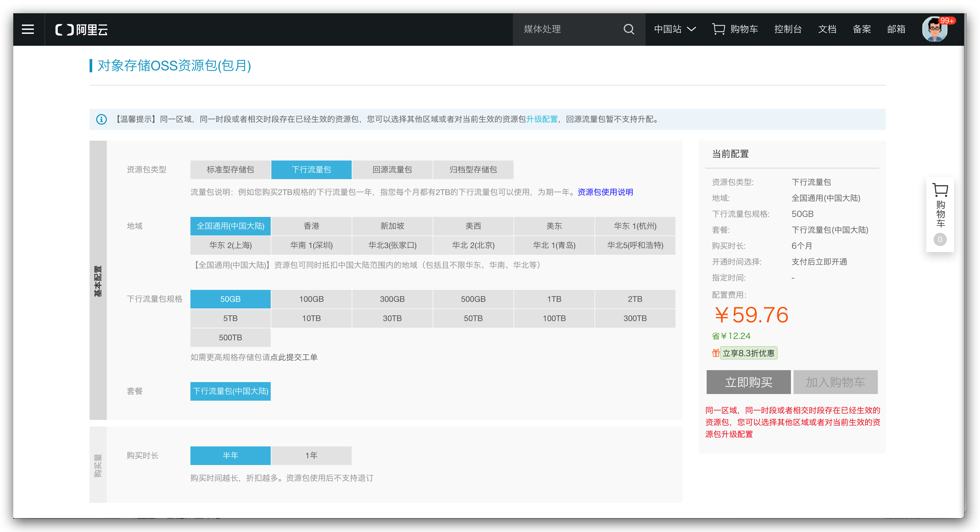The image size is (980, 532).
Task: Select 50GB traffic package size
Action: (230, 299)
